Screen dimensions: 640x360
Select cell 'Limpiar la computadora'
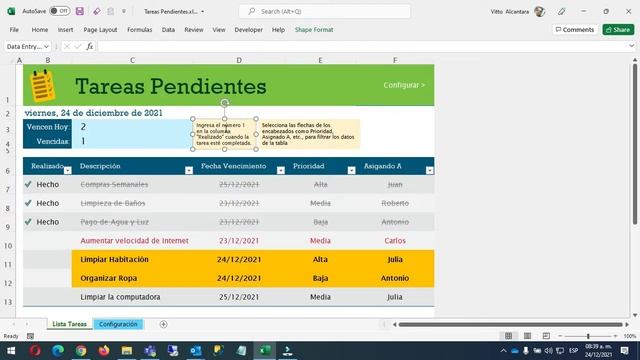click(133, 297)
